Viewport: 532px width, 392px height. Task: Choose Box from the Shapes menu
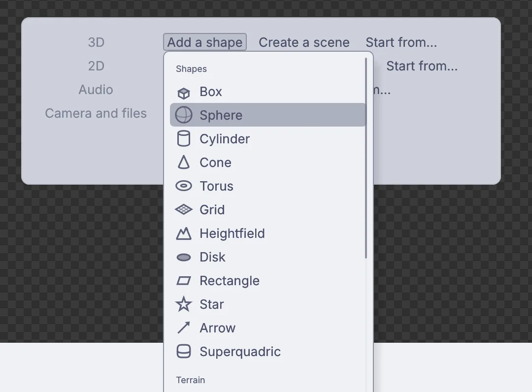[267, 92]
